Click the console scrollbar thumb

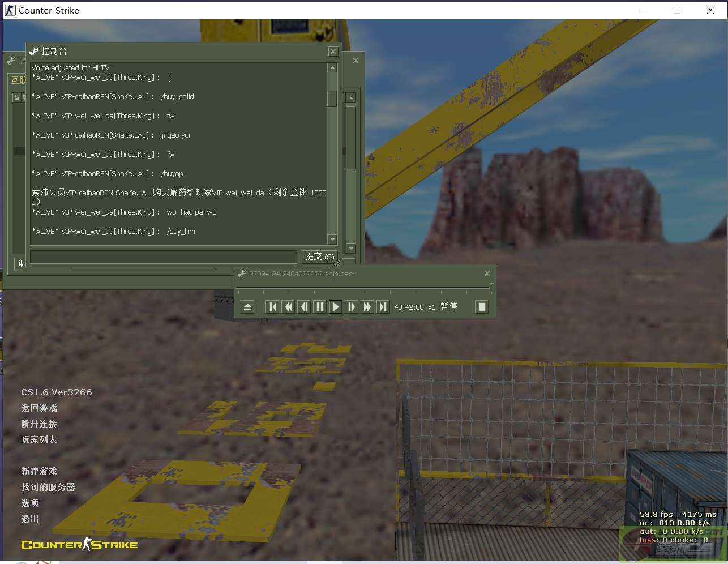click(x=332, y=99)
